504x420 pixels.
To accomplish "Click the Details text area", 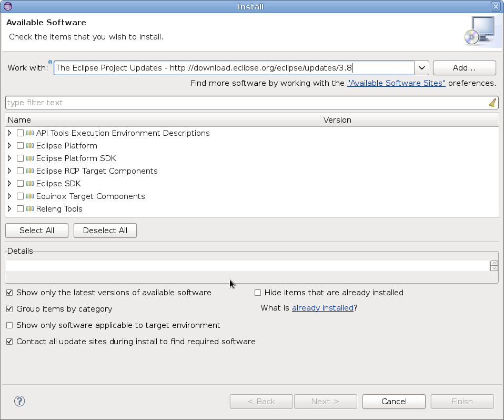I will (x=247, y=266).
